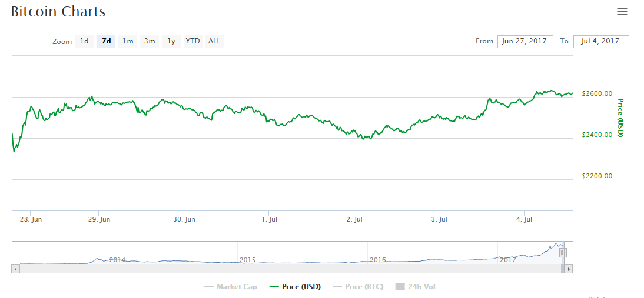Click the Zoom label text

62,42
